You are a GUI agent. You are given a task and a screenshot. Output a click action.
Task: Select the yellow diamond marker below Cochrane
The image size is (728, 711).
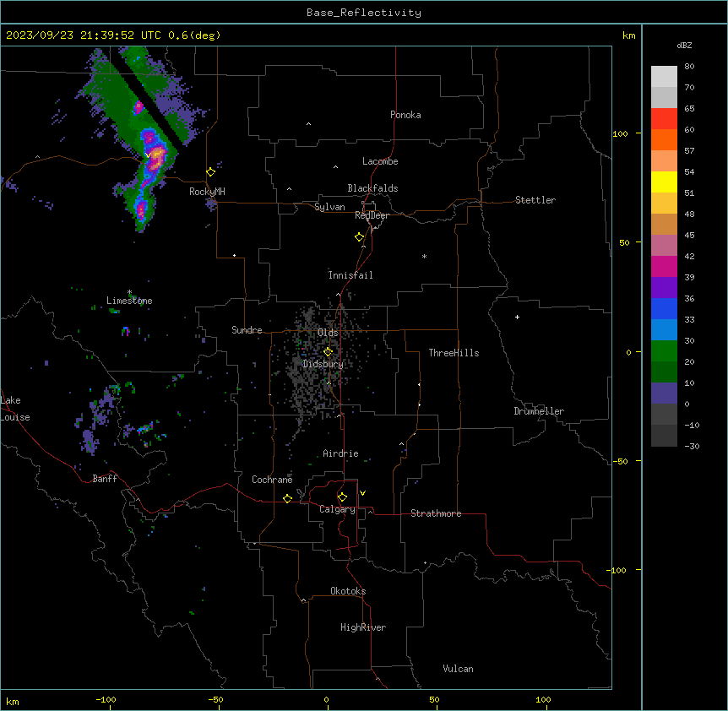[x=287, y=498]
